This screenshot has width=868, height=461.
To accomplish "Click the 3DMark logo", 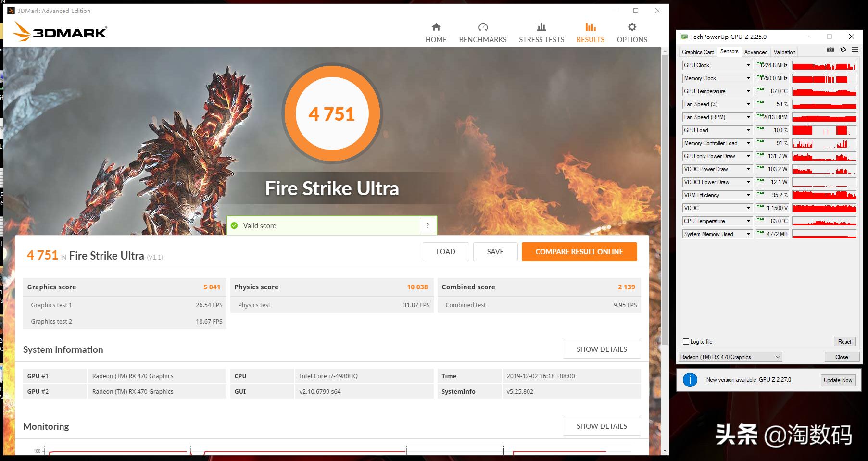I will 60,32.
